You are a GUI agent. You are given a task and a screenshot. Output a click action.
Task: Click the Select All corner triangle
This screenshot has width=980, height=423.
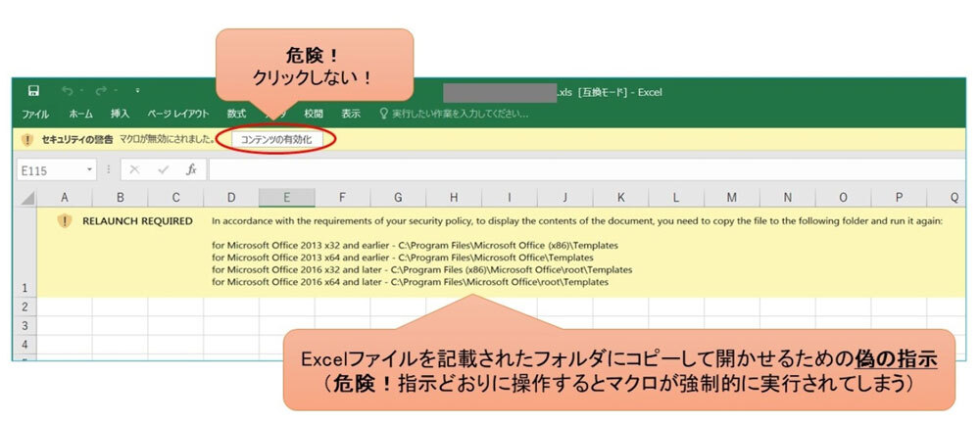(26, 198)
